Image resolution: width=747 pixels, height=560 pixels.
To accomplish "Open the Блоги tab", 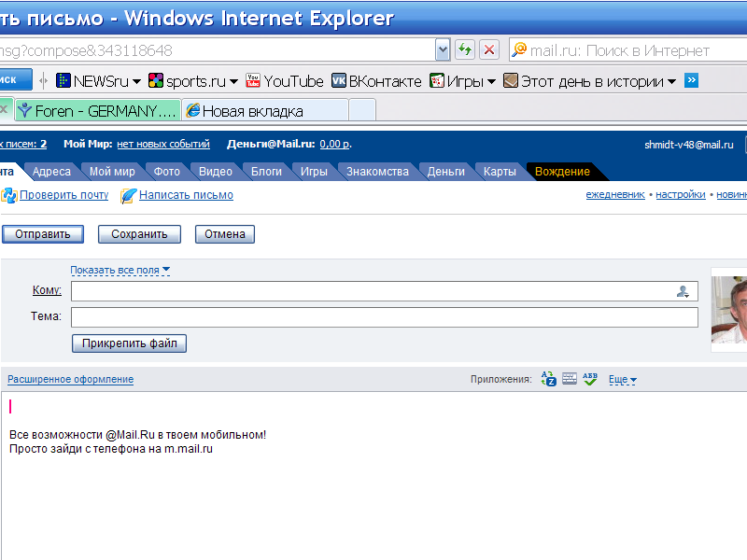I will [266, 172].
